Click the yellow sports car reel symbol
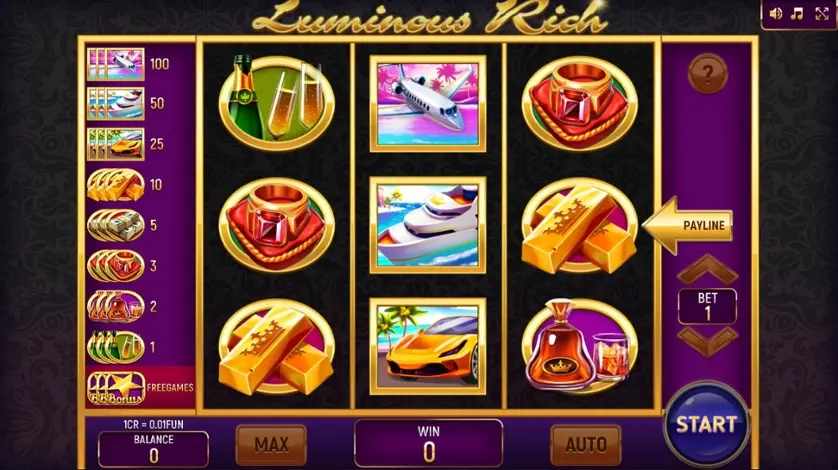 (x=428, y=346)
